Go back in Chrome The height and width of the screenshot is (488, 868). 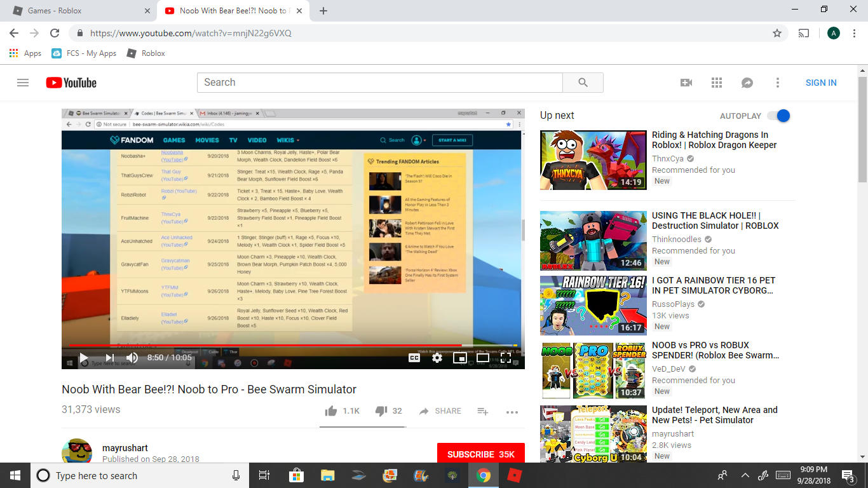coord(14,33)
